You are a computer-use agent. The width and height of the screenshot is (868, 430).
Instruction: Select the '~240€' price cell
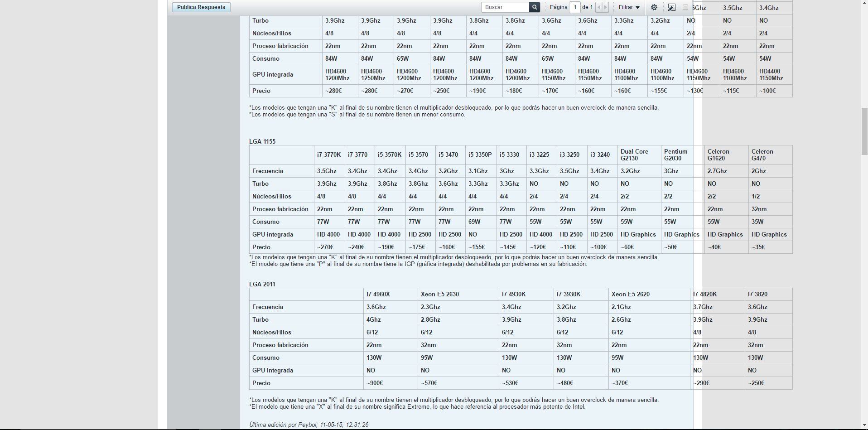pyautogui.click(x=360, y=247)
